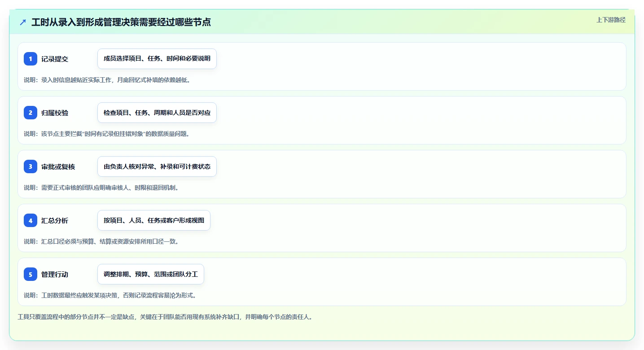Select the 上下游路径 label in the header
Screen dimensions: 644x350
611,20
